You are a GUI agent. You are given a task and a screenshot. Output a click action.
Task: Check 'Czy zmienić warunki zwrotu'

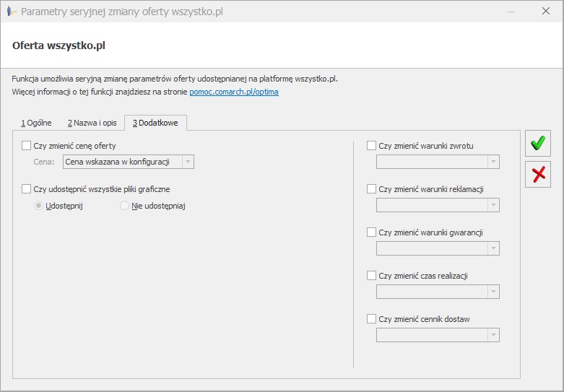pyautogui.click(x=371, y=146)
